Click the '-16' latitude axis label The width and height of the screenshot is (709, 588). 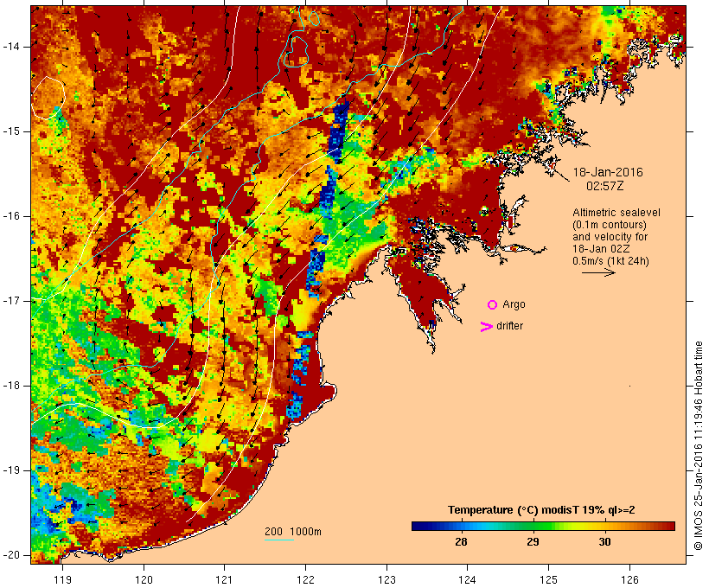(x=10, y=216)
